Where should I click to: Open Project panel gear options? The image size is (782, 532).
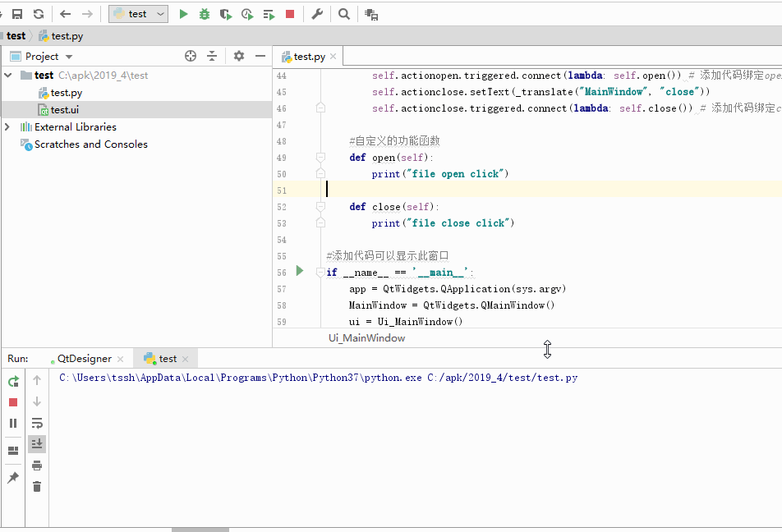click(239, 56)
